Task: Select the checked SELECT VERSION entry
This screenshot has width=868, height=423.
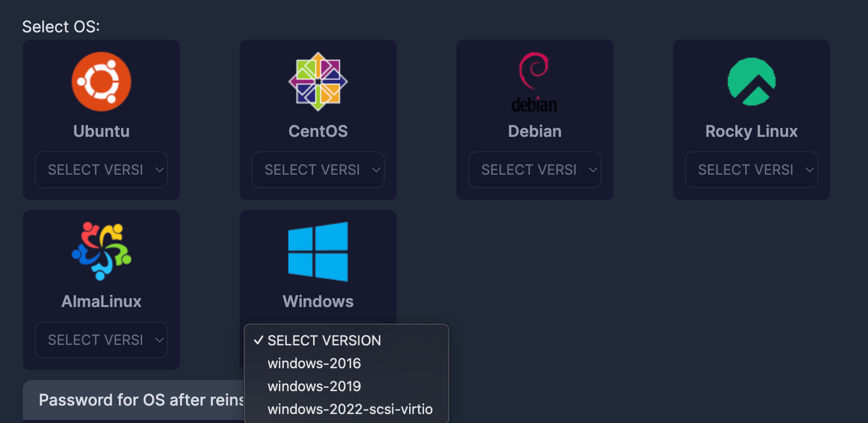Action: tap(324, 340)
